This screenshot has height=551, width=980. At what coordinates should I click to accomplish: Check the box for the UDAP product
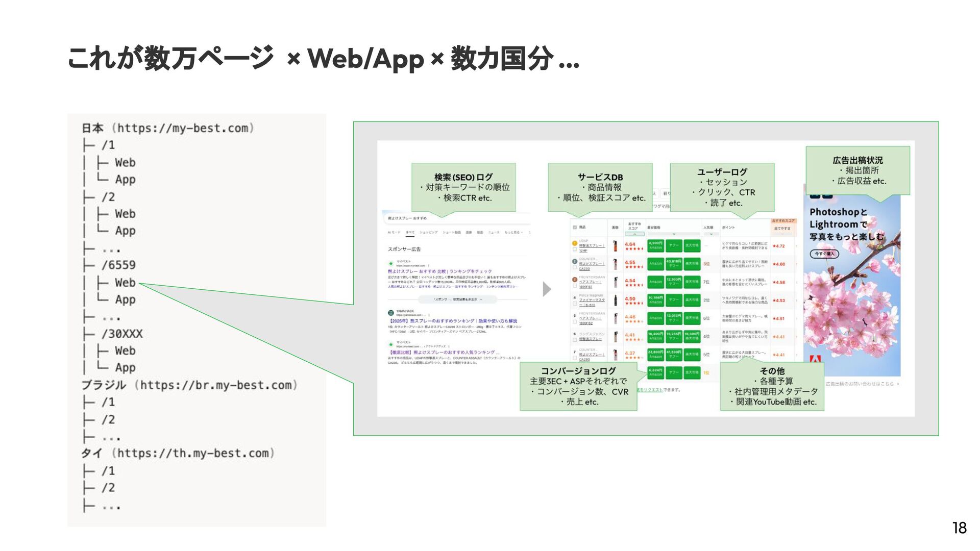click(x=575, y=250)
